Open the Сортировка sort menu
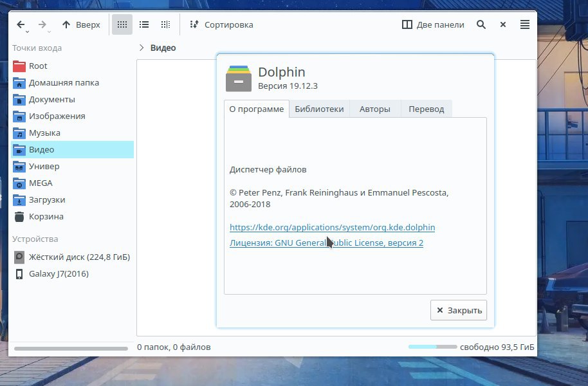588x386 pixels. point(221,24)
